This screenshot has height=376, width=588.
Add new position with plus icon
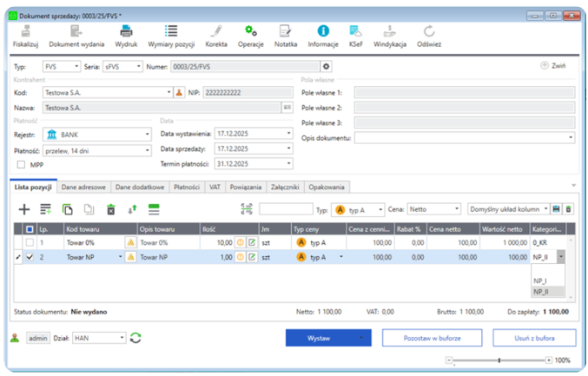[24, 209]
